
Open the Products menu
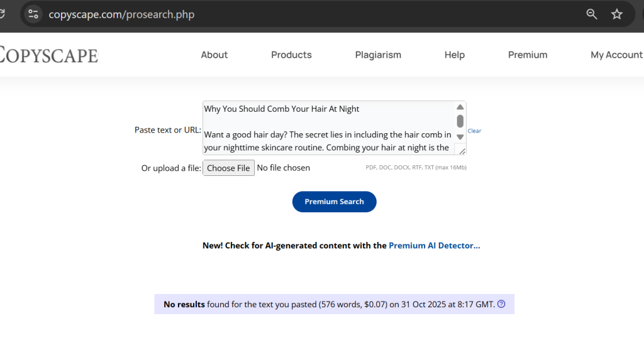291,55
